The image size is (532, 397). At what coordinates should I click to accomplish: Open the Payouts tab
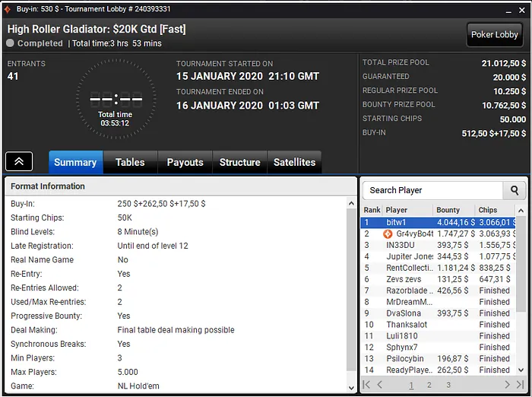tap(185, 162)
